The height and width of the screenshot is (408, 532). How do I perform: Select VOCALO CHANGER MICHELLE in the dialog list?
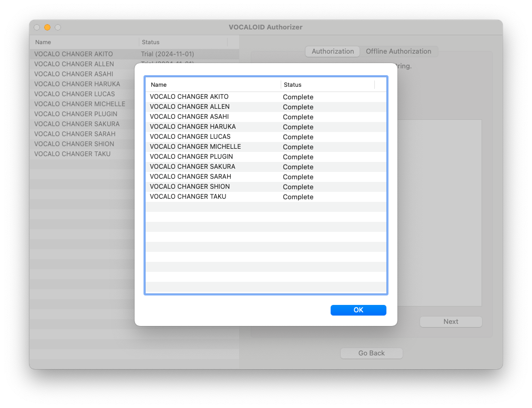coord(196,147)
